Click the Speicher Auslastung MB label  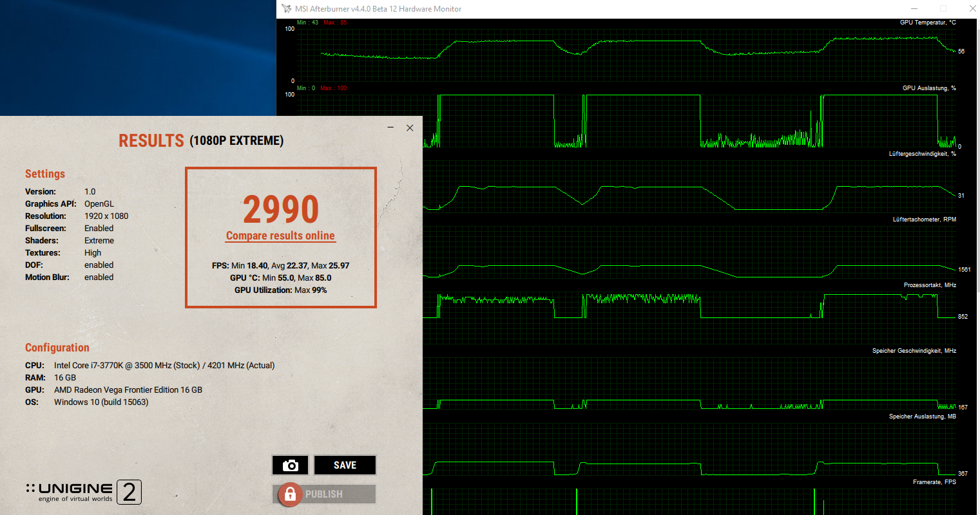[x=923, y=417]
